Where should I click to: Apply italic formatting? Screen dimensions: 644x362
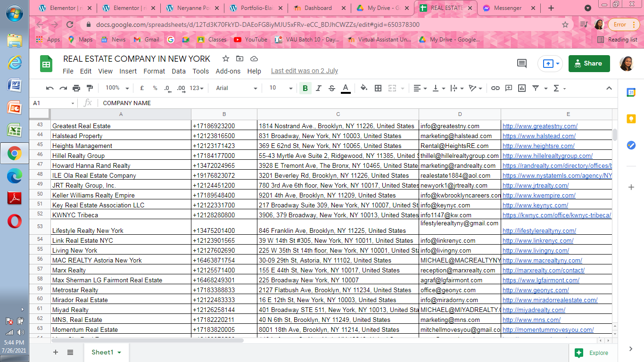(x=318, y=88)
